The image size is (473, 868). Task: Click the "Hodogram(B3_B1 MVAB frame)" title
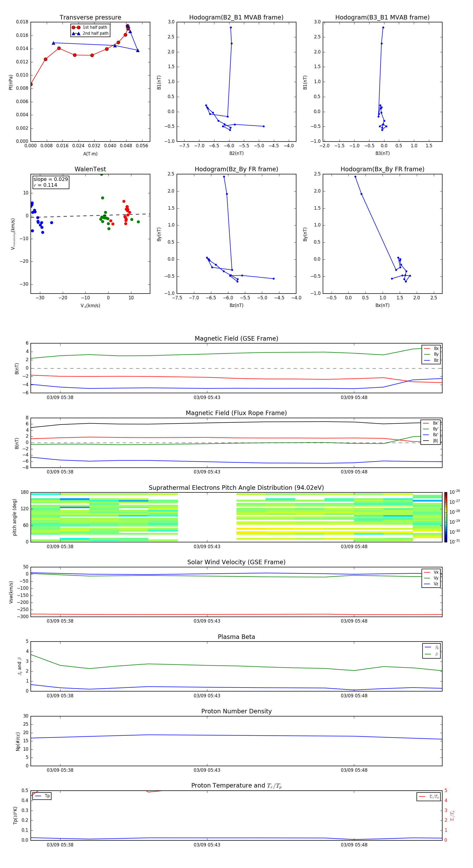coord(382,18)
